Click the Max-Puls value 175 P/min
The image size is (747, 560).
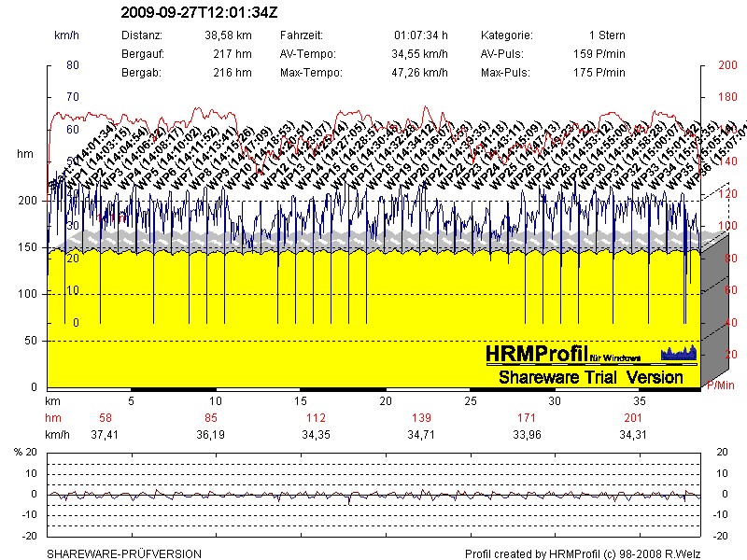[599, 72]
